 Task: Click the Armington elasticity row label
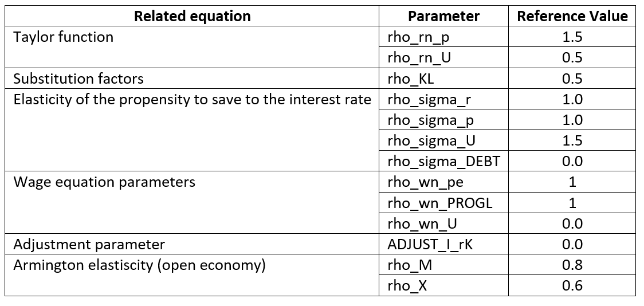[192, 275]
